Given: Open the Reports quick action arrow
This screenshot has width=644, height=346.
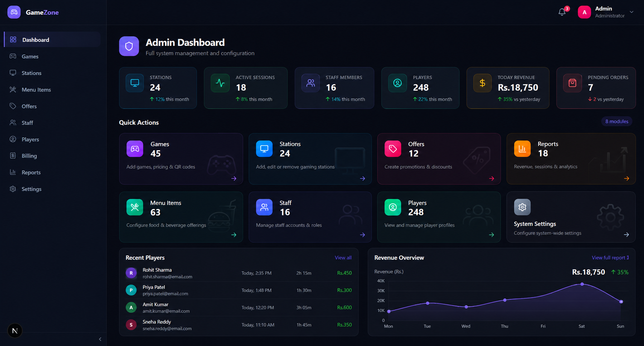Looking at the screenshot, I should tap(626, 178).
